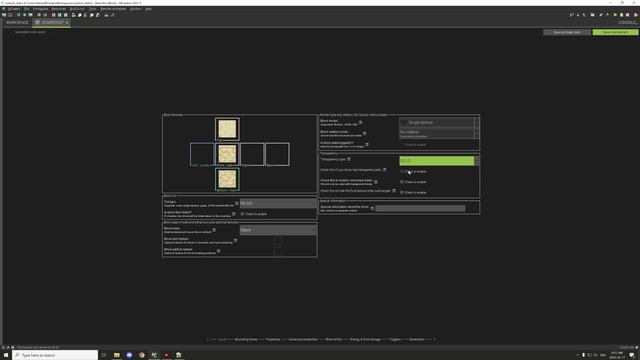Go to the Energy & fluid storage page
Screen dimensions: 640x360
pos(365,339)
